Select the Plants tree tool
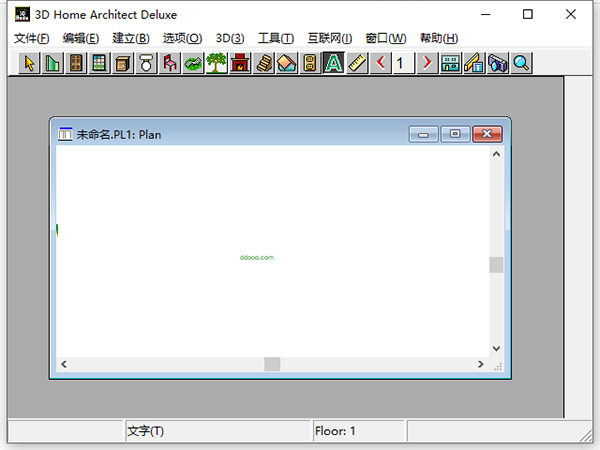The image size is (600, 450). click(216, 63)
